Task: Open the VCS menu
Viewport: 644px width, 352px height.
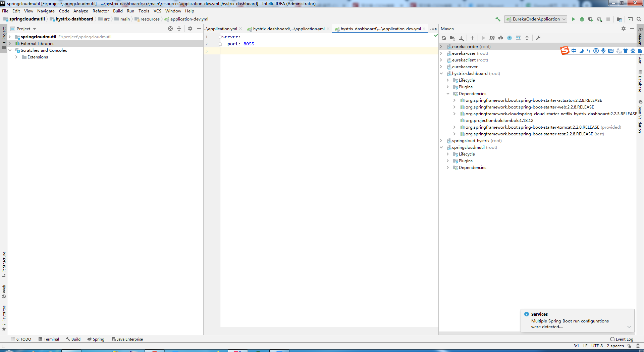Action: tap(157, 11)
